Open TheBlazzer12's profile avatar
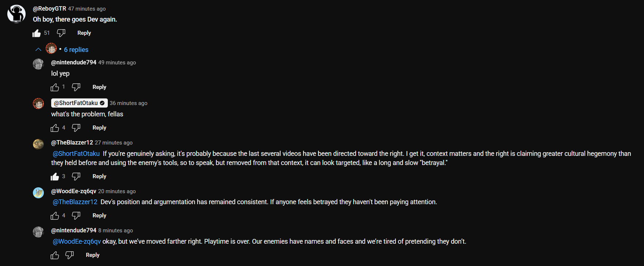644x266 pixels. coord(38,144)
